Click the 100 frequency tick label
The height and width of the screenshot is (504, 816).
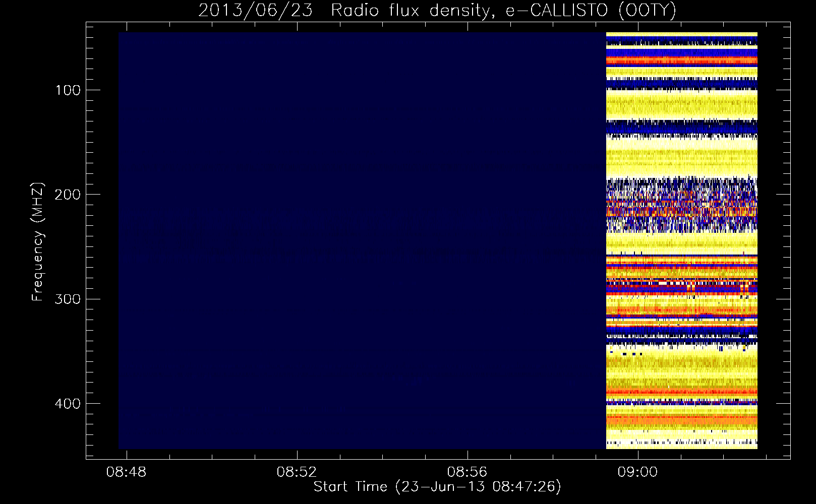[x=68, y=90]
